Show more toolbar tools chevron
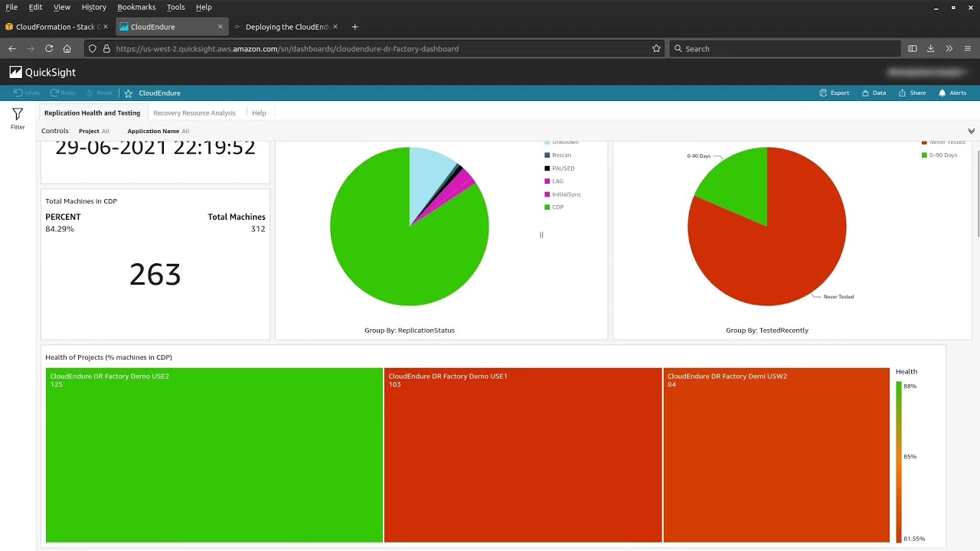Screen dimensions: 980x551 coord(949,48)
